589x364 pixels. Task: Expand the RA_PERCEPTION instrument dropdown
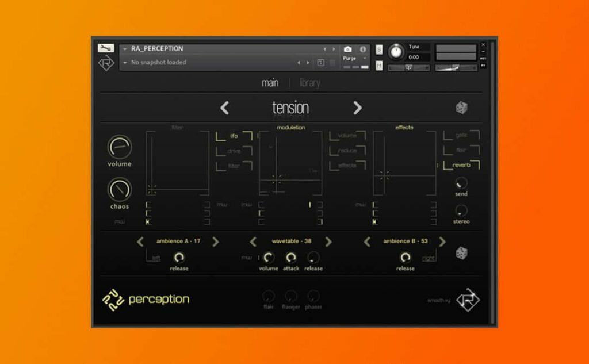(x=125, y=49)
